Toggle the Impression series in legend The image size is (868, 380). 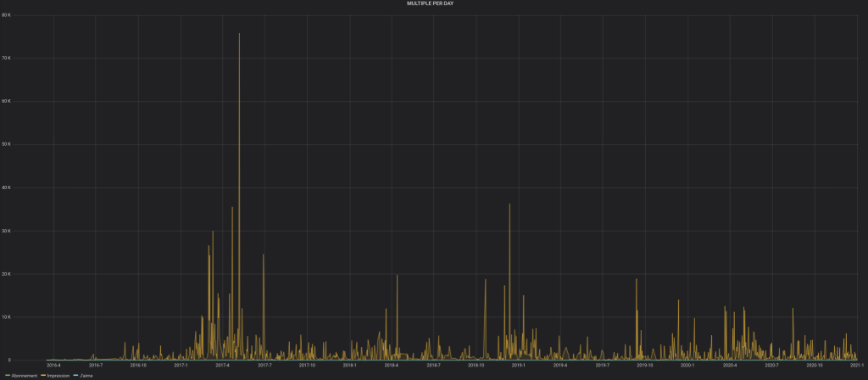click(58, 375)
